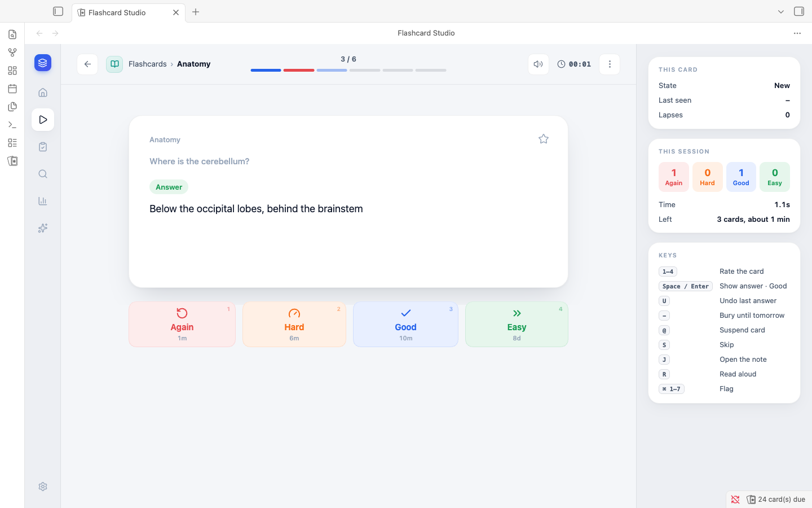Viewport: 812px width, 508px height.
Task: Navigate forward with the history arrow
Action: tap(55, 33)
